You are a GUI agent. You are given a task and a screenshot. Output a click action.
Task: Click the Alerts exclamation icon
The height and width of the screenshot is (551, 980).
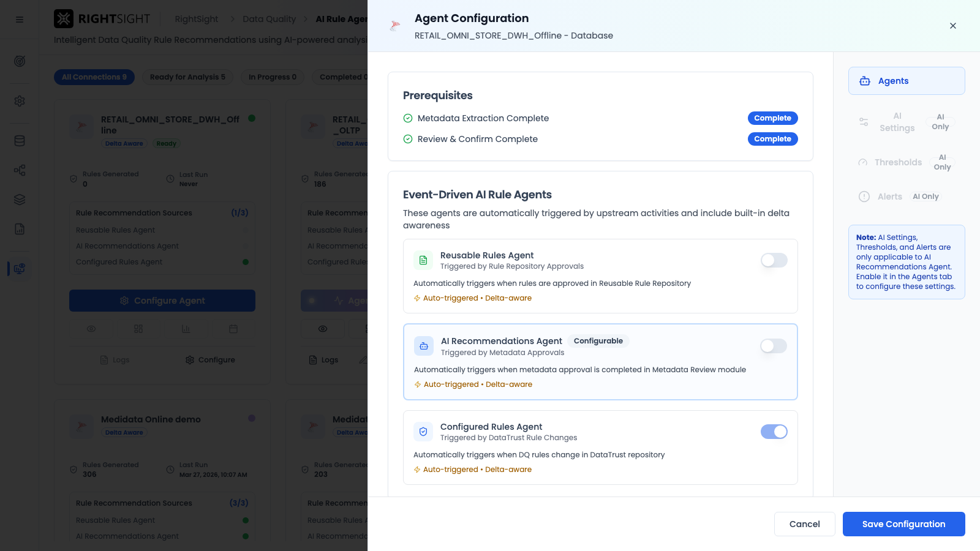[x=864, y=197]
